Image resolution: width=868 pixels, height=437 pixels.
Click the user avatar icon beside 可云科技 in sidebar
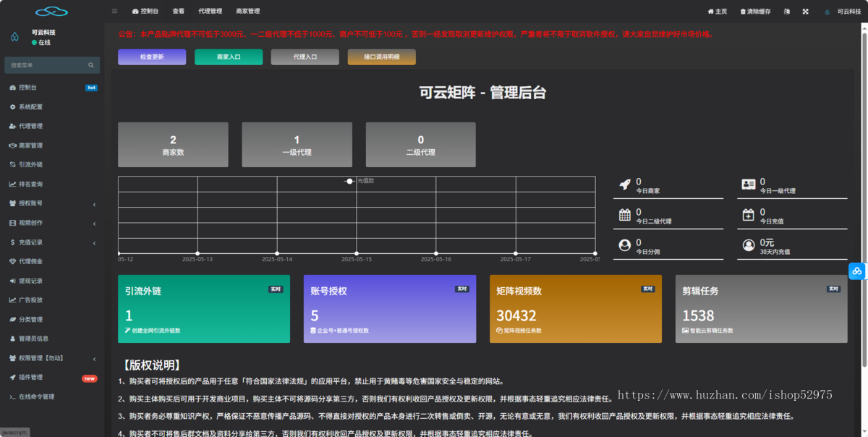(14, 37)
